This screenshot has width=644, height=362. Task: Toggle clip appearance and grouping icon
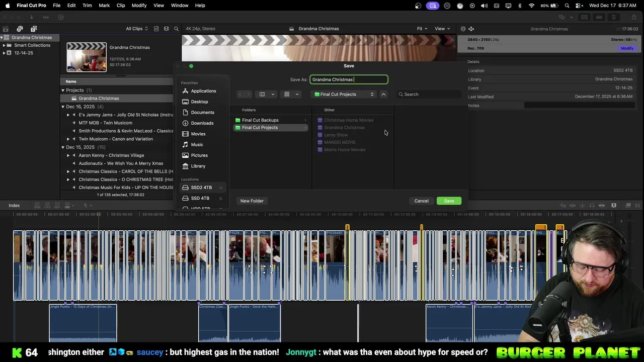[x=156, y=29]
